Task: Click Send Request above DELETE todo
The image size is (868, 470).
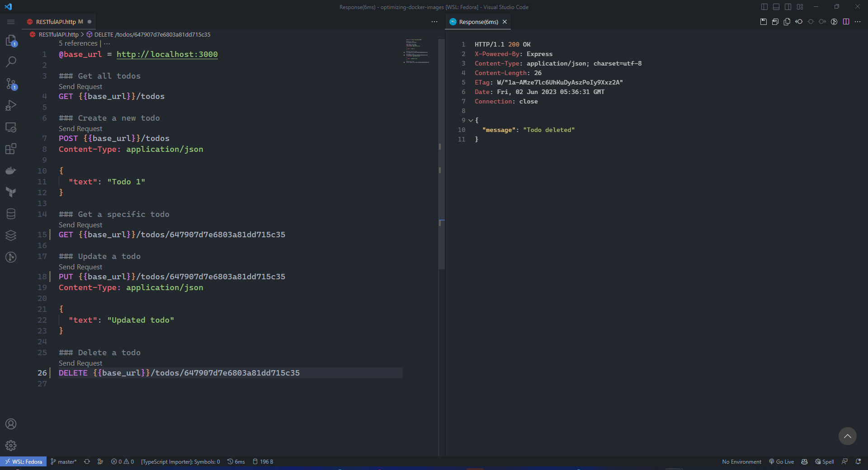Action: [x=80, y=363]
